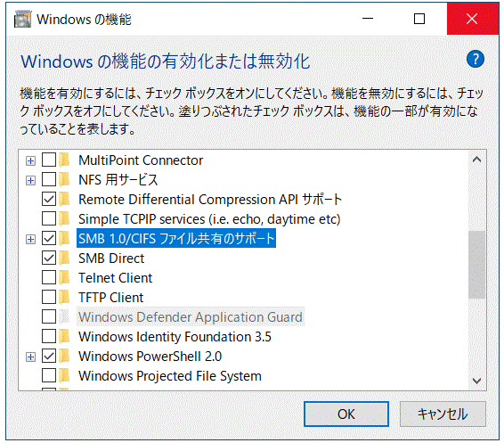The image size is (504, 443).
Task: Click the キャンセル button
Action: (443, 414)
